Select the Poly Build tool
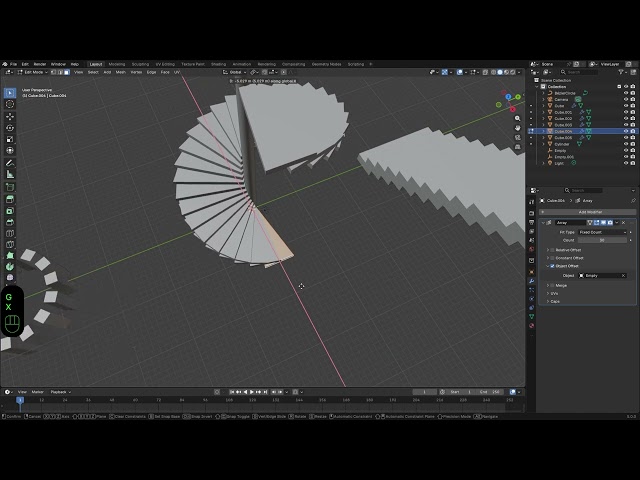This screenshot has width=640, height=480. pyautogui.click(x=10, y=256)
